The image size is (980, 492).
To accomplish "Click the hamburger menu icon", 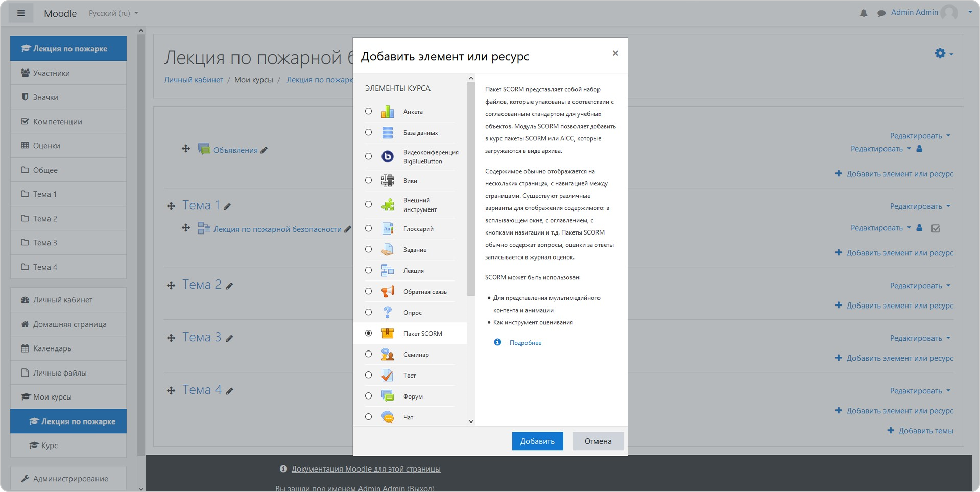I will tap(21, 13).
